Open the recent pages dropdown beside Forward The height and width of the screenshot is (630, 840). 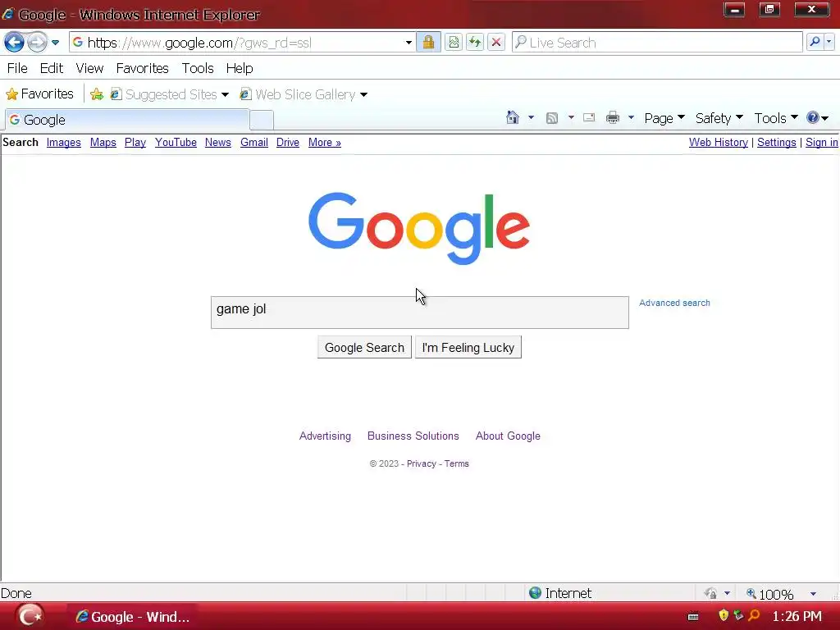55,43
